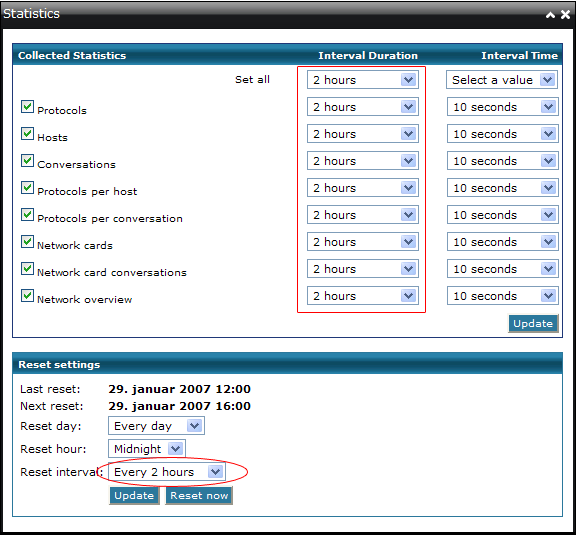Viewport: 577px width, 536px height.
Task: Open Network overview interval time dropdown
Action: [503, 296]
